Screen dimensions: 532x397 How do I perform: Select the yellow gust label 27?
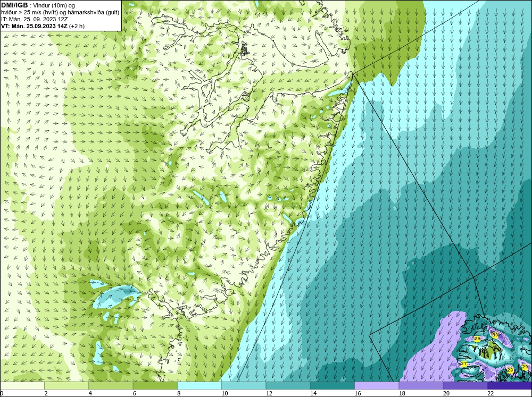coord(464,364)
